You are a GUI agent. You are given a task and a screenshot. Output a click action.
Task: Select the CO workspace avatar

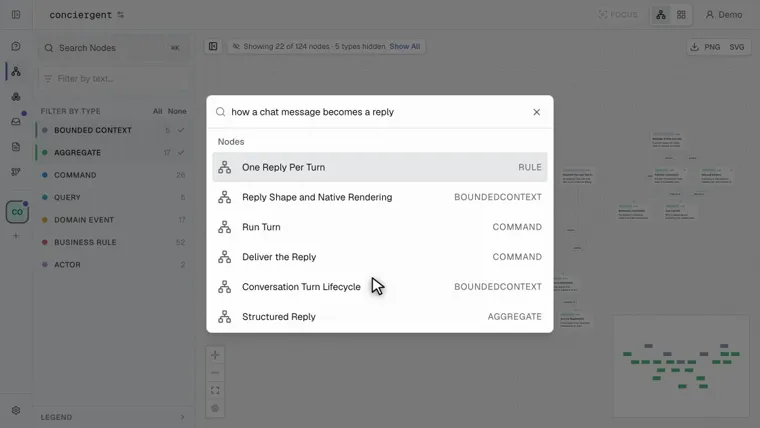[17, 212]
